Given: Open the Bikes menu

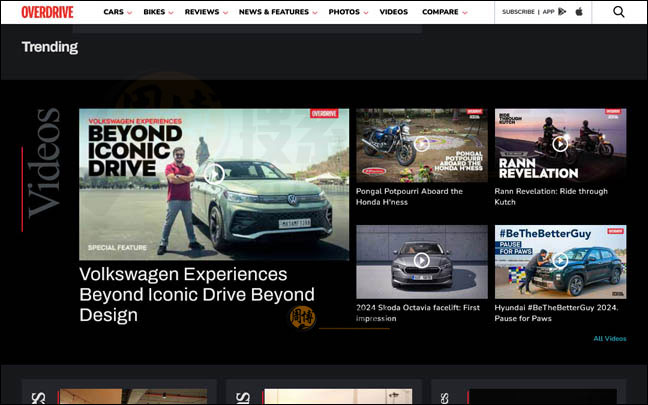Looking at the screenshot, I should tap(154, 12).
